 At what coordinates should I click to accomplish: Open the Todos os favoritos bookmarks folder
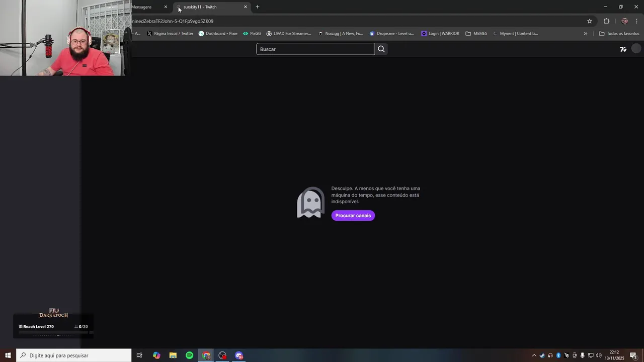pyautogui.click(x=619, y=34)
